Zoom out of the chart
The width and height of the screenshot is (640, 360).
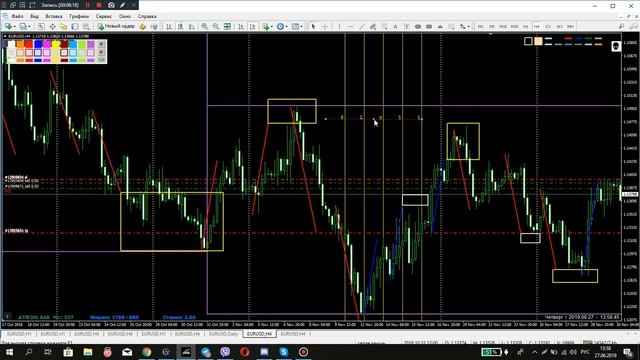pyautogui.click(x=216, y=26)
